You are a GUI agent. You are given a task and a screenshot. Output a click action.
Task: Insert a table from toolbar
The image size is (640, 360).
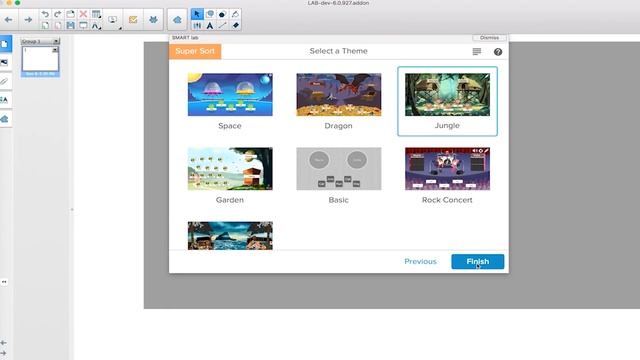point(96,14)
